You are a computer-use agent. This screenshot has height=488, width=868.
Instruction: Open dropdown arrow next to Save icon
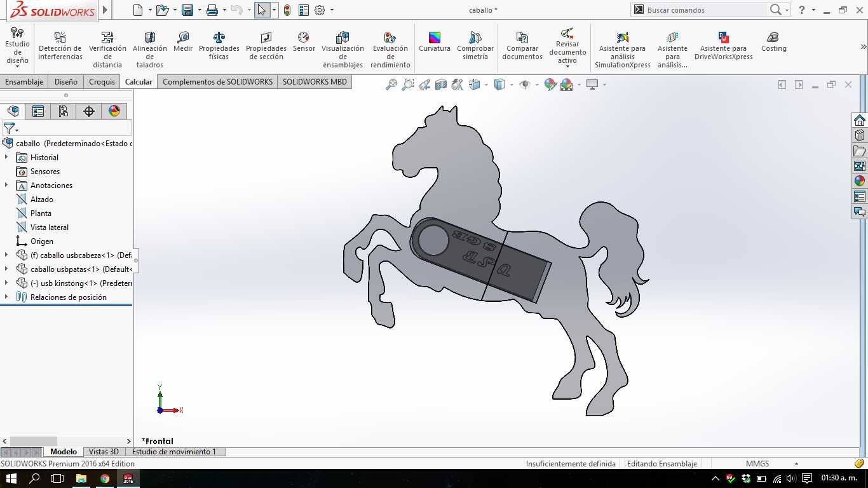pyautogui.click(x=200, y=10)
